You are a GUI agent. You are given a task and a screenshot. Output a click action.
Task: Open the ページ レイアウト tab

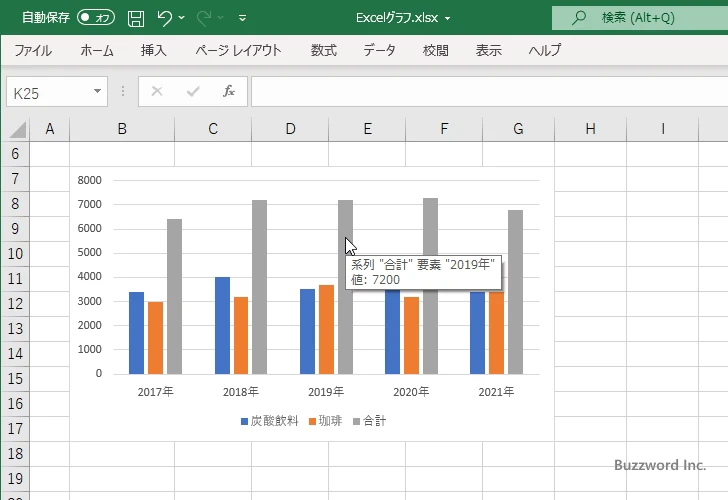click(238, 50)
